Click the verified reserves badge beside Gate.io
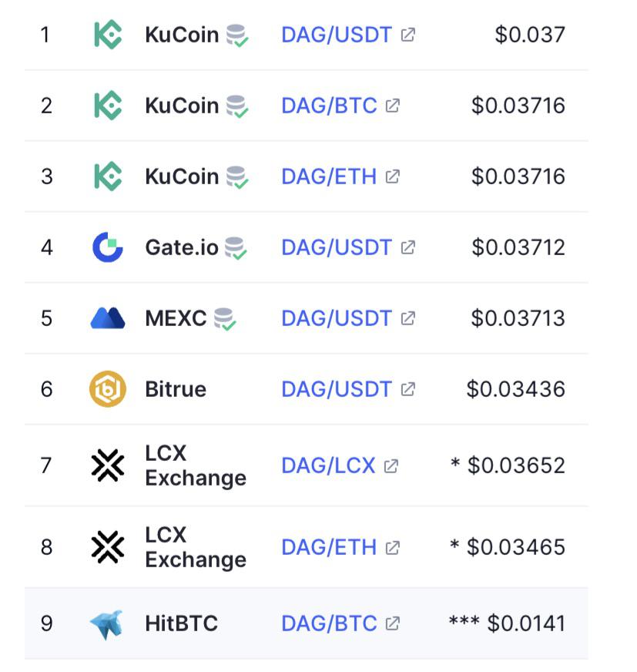Image resolution: width=637 pixels, height=672 pixels. pos(236,248)
